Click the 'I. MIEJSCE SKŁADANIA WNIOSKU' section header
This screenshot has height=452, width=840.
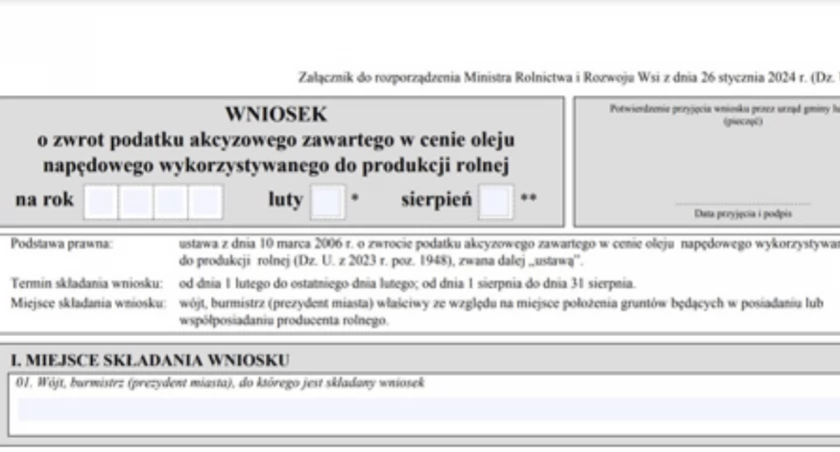150,360
